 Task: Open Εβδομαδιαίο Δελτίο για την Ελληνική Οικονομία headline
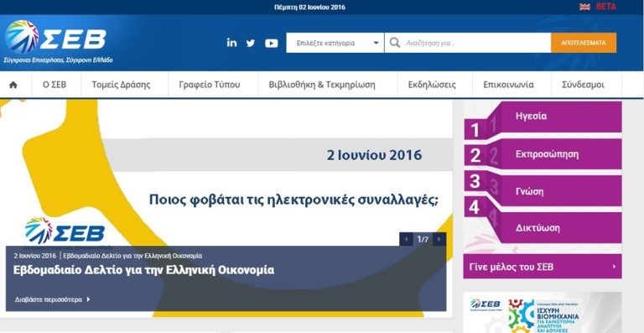tap(143, 270)
